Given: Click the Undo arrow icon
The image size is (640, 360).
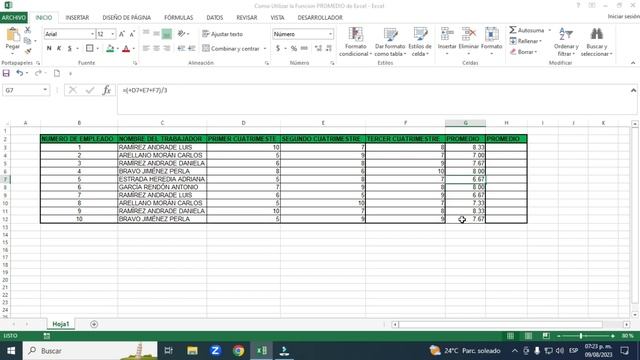Looking at the screenshot, I should pos(19,73).
